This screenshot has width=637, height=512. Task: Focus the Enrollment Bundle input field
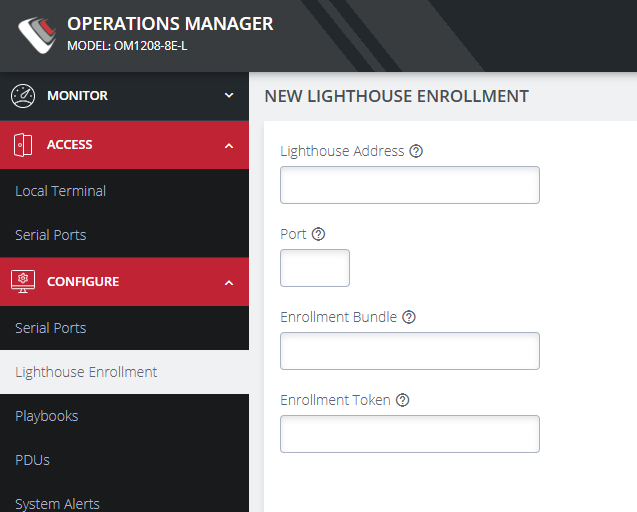[x=410, y=351]
